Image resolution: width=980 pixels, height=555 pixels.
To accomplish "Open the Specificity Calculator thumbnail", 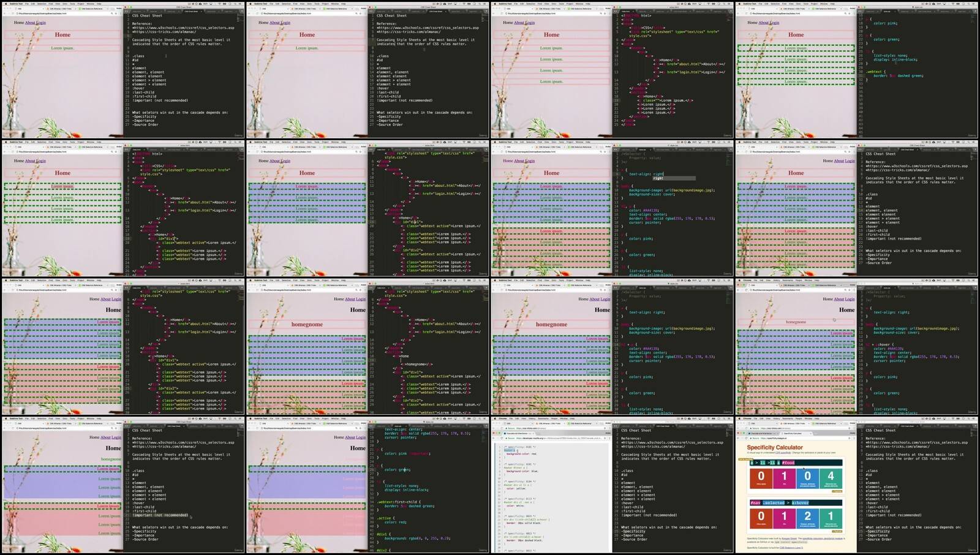I will click(x=856, y=485).
